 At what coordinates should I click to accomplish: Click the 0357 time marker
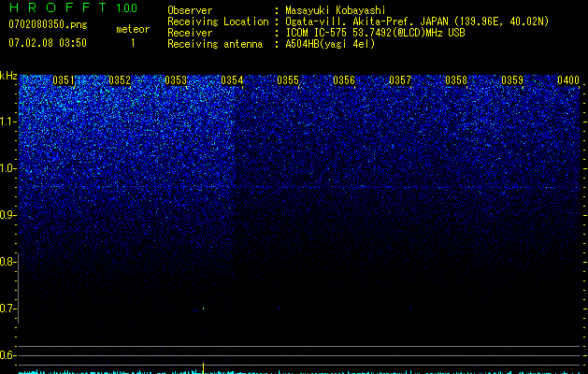[x=400, y=80]
